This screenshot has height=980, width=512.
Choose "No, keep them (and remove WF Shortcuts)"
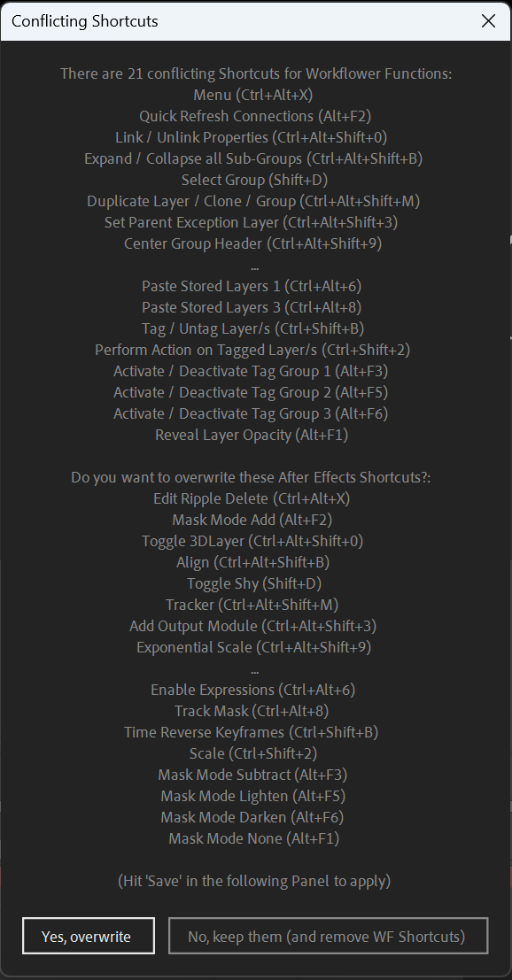329,936
